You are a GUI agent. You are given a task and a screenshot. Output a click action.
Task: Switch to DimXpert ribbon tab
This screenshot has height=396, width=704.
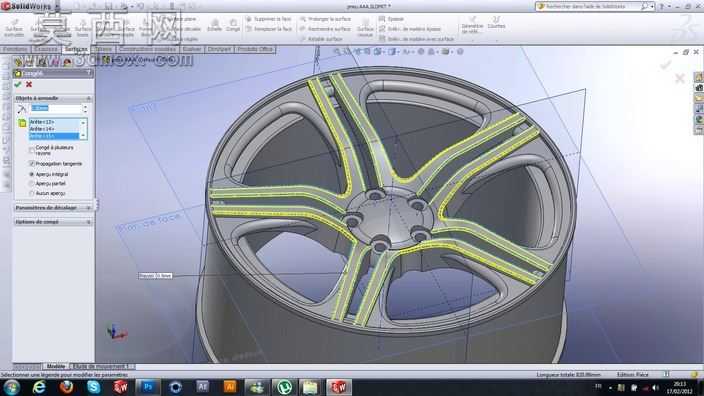(219, 49)
